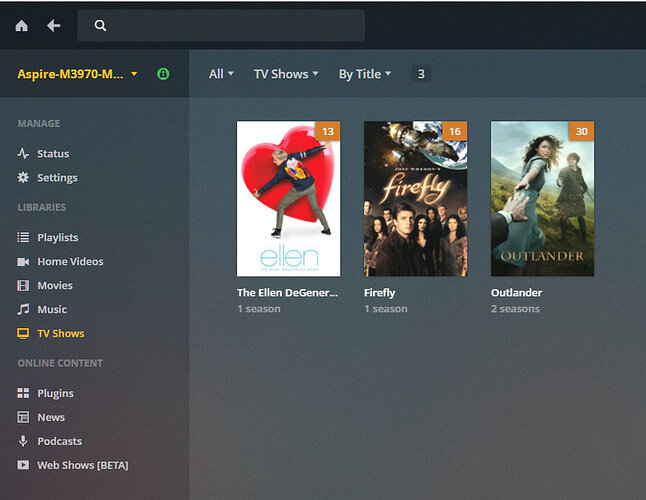The image size is (646, 500).
Task: Expand the All filter dropdown
Action: click(221, 74)
